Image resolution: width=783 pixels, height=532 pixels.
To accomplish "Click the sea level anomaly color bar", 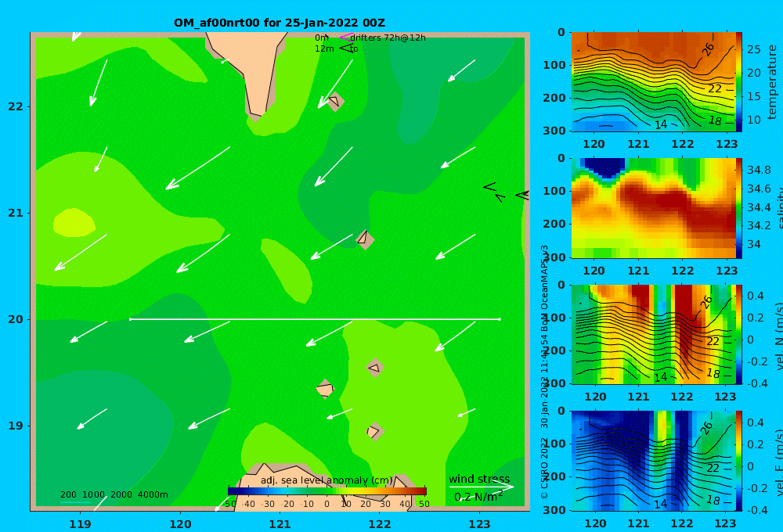I will click(327, 491).
